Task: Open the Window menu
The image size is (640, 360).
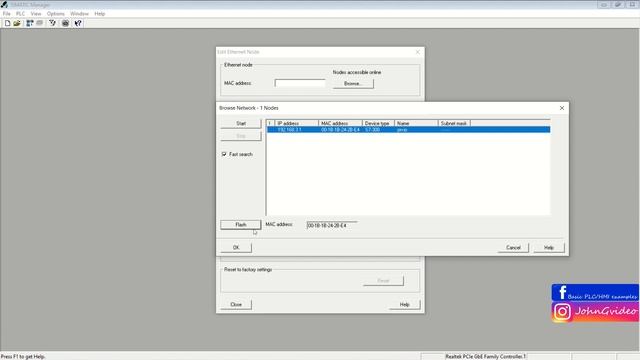Action: click(79, 13)
